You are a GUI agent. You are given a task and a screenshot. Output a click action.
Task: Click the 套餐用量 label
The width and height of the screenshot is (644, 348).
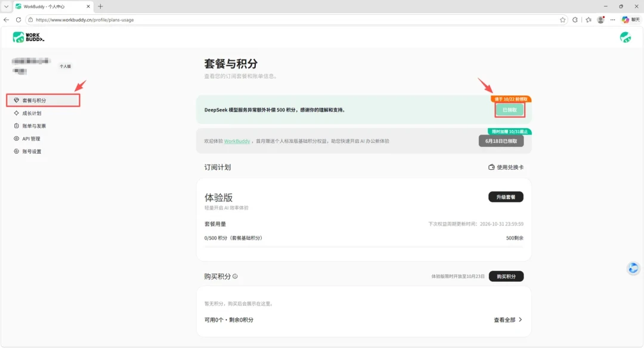[x=215, y=224]
